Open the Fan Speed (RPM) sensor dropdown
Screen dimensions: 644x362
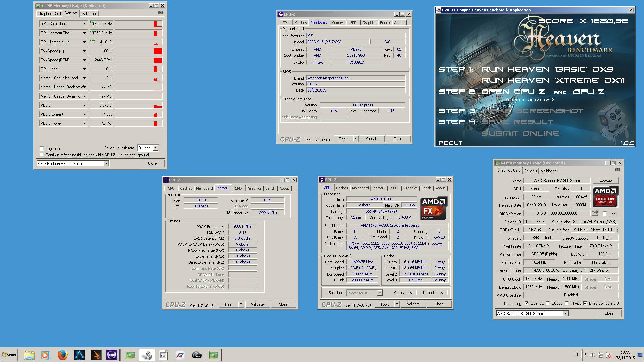84,60
